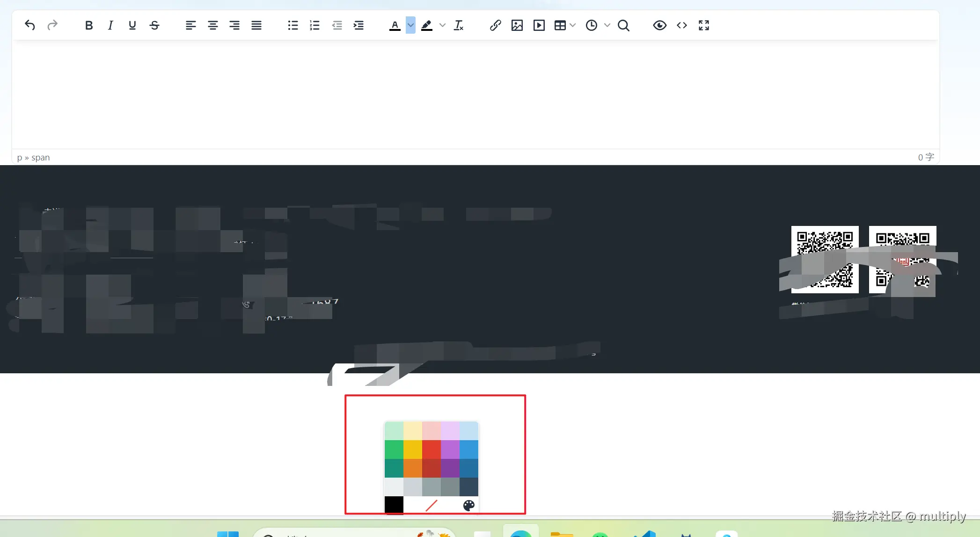Choose the no-color diagonal option in palette
Viewport: 980px width, 537px height.
431,505
